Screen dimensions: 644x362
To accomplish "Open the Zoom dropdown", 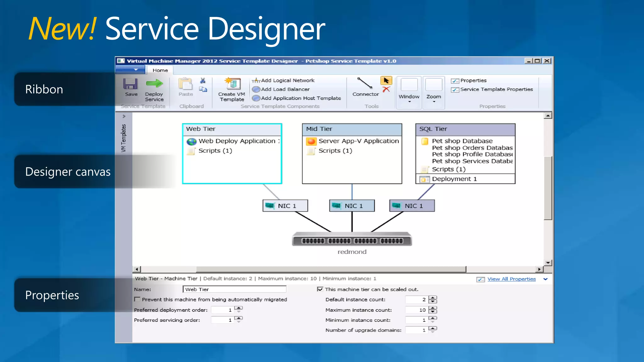I will (x=434, y=92).
